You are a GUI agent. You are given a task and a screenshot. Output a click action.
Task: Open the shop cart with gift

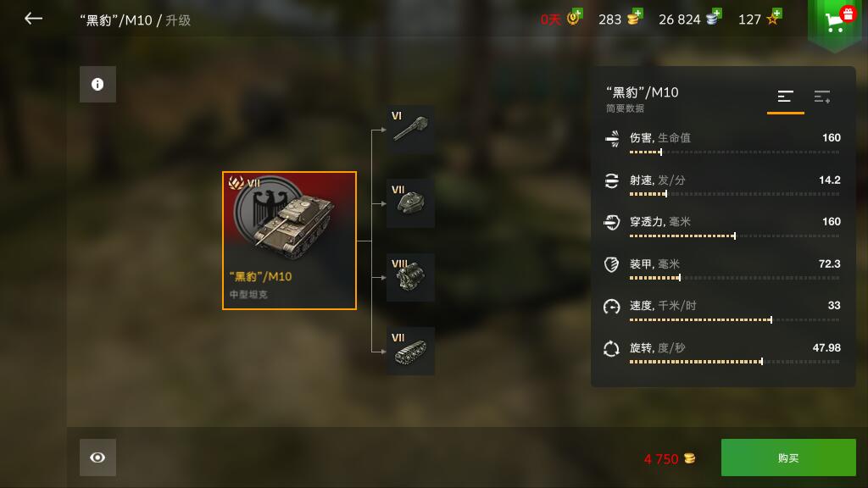(835, 22)
